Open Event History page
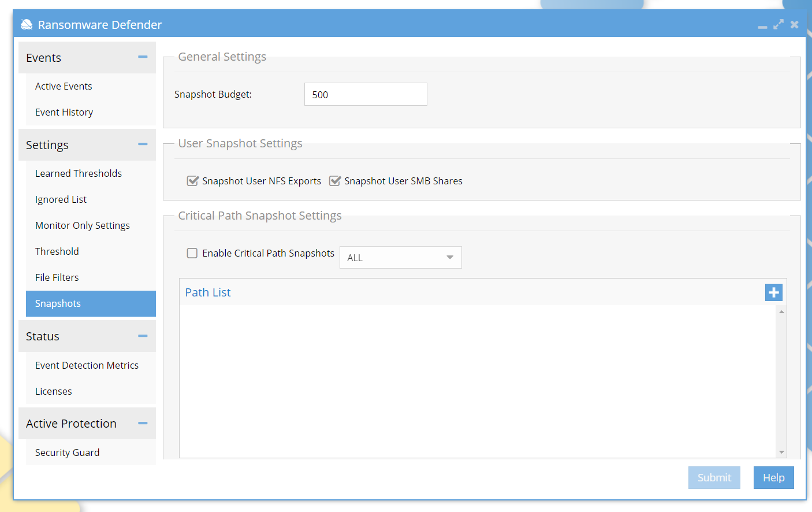Viewport: 812px width, 512px height. coord(91,112)
